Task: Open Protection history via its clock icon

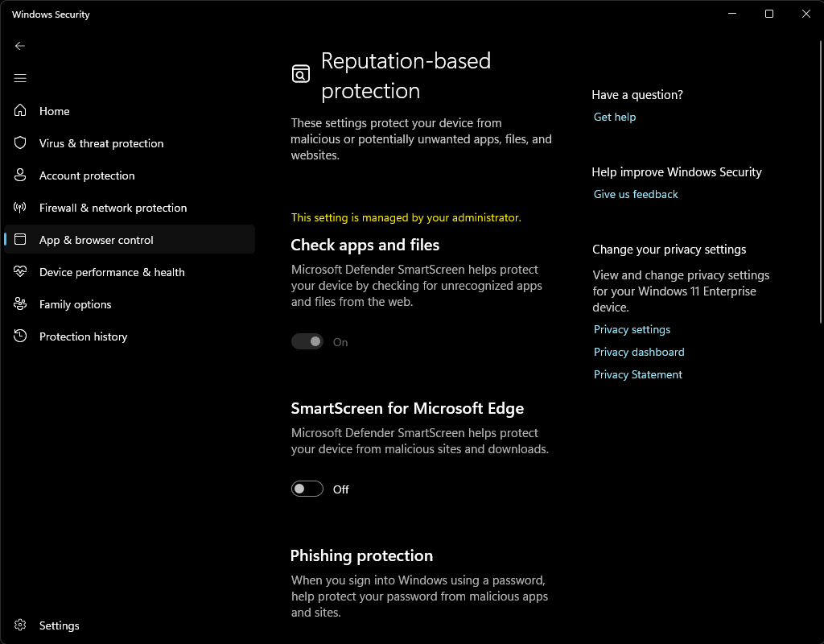Action: point(19,336)
